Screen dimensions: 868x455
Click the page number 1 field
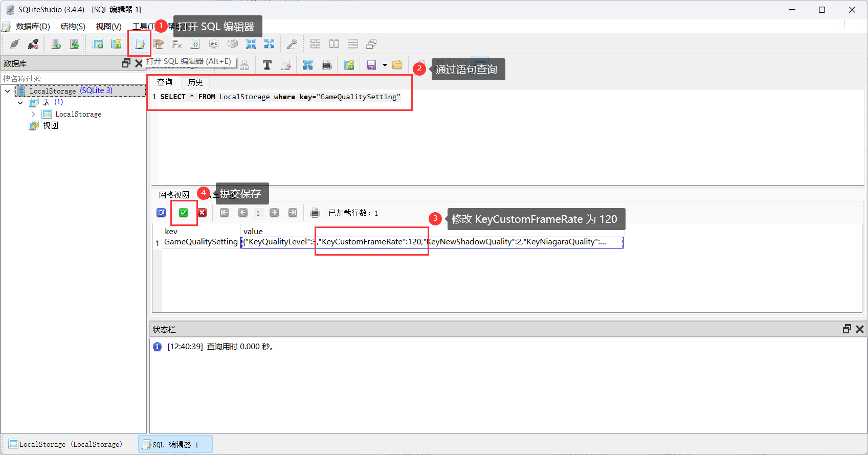tap(258, 213)
